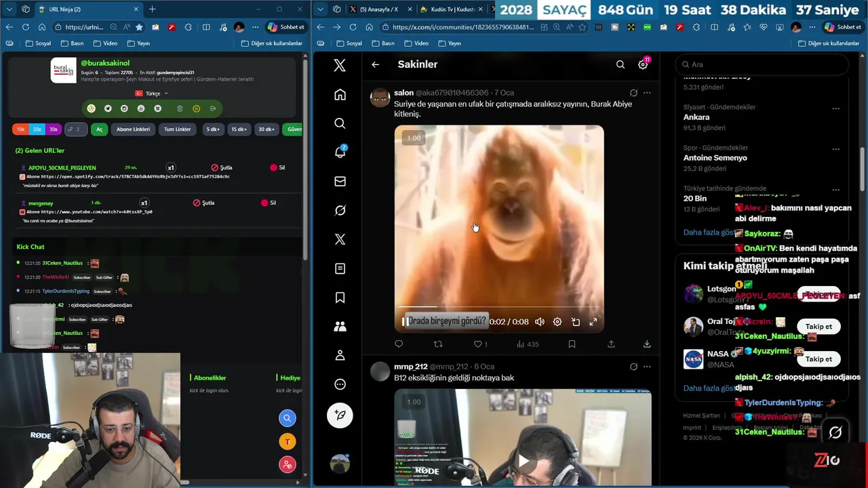Click the X logo at sidebar top
The image size is (868, 488).
click(x=340, y=65)
